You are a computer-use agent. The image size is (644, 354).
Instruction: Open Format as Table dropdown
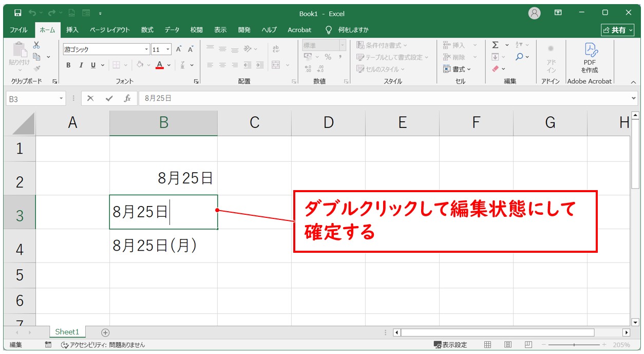coord(393,57)
